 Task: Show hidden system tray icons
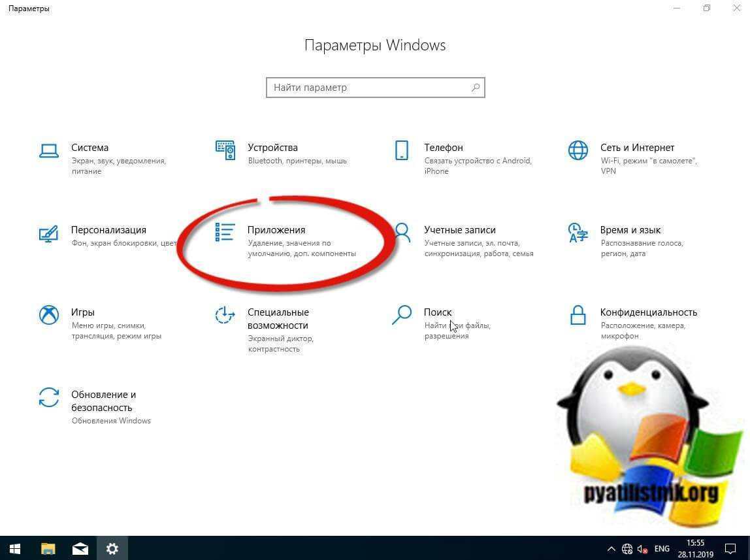[x=611, y=549]
